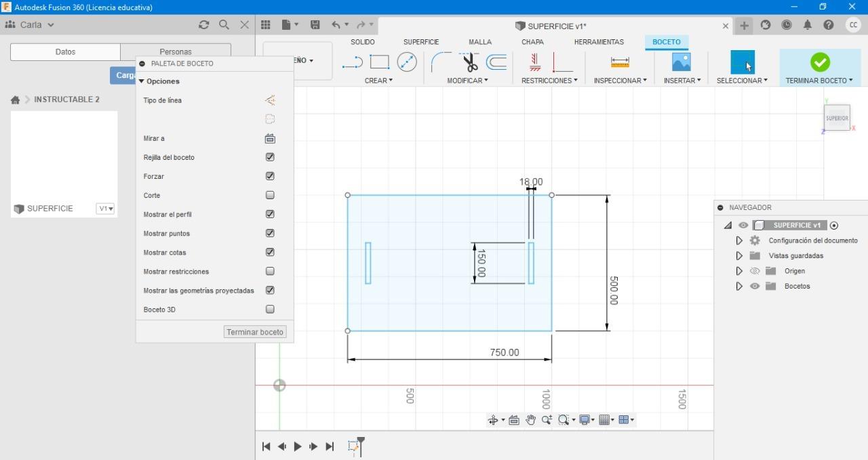Search in the data panel
Image resolution: width=868 pixels, height=460 pixels.
coord(224,24)
